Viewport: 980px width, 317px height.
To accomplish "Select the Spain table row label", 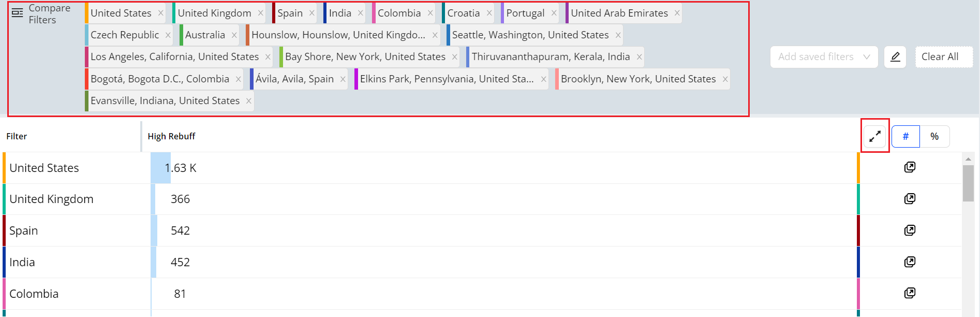I will click(23, 231).
